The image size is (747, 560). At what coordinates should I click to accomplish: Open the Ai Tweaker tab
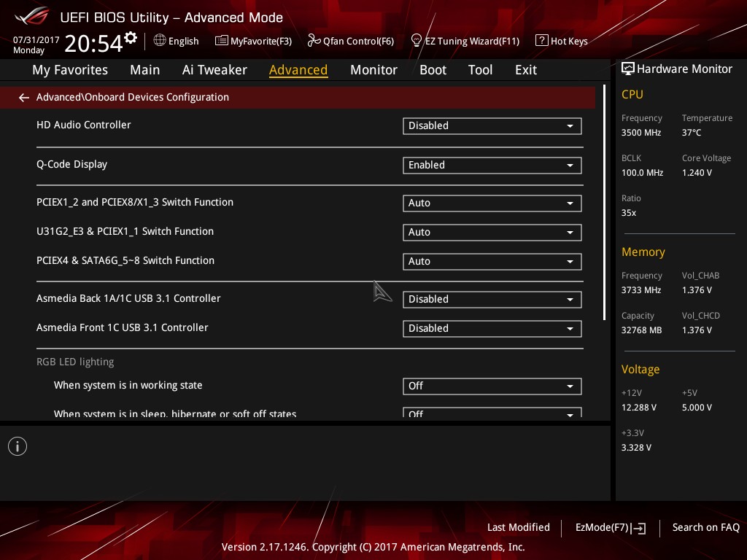214,70
